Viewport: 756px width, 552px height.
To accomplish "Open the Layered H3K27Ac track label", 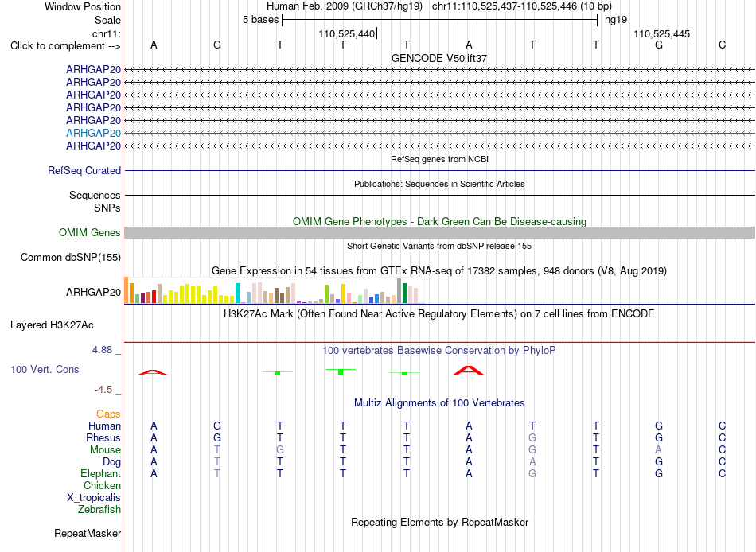I will point(52,325).
